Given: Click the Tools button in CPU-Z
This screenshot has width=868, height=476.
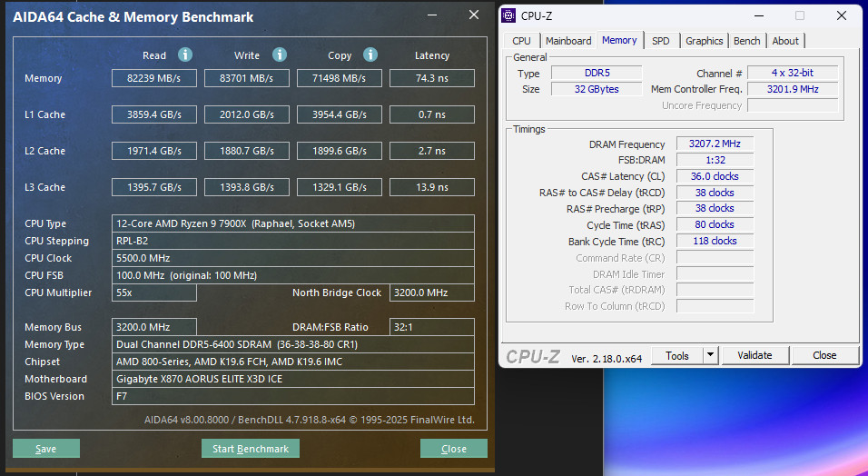Looking at the screenshot, I should click(677, 355).
